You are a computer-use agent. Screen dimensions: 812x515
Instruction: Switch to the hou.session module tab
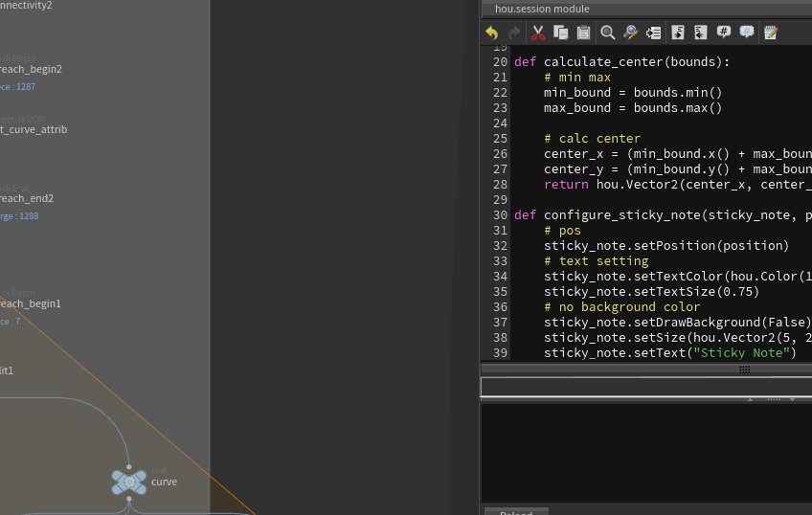point(542,9)
